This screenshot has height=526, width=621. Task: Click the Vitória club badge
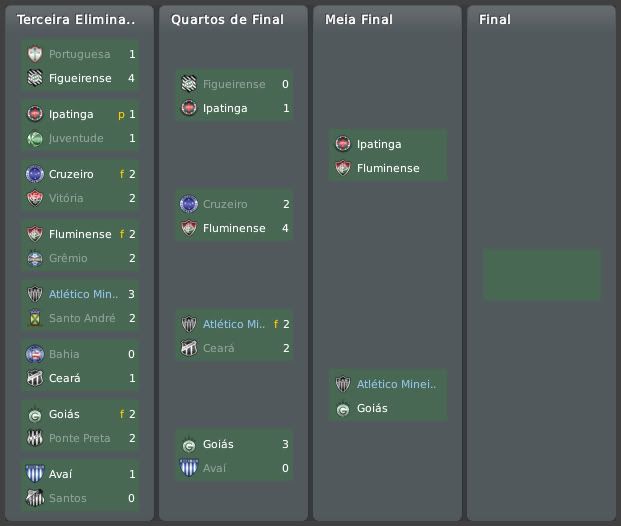pos(35,198)
